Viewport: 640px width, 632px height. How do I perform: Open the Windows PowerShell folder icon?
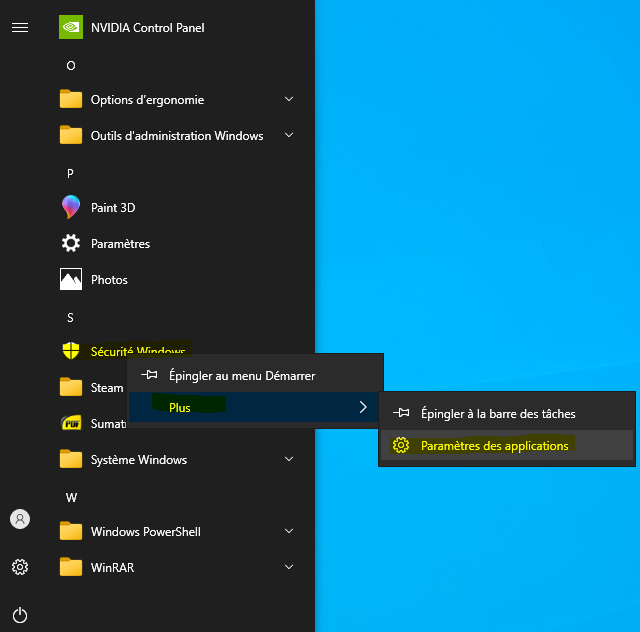click(x=71, y=531)
